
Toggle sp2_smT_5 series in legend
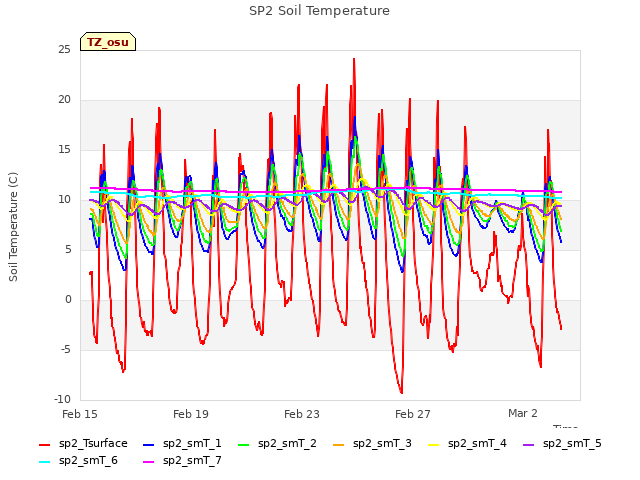point(562,444)
